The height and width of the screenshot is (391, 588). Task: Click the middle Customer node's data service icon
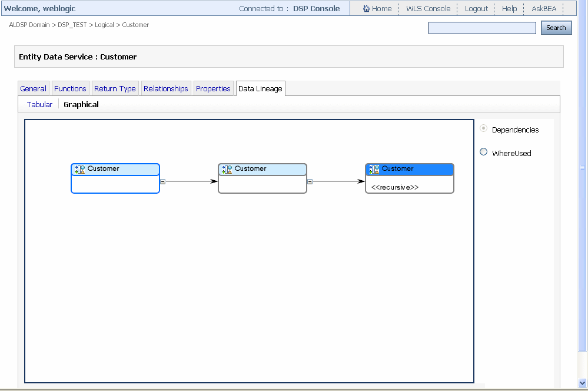[227, 169]
